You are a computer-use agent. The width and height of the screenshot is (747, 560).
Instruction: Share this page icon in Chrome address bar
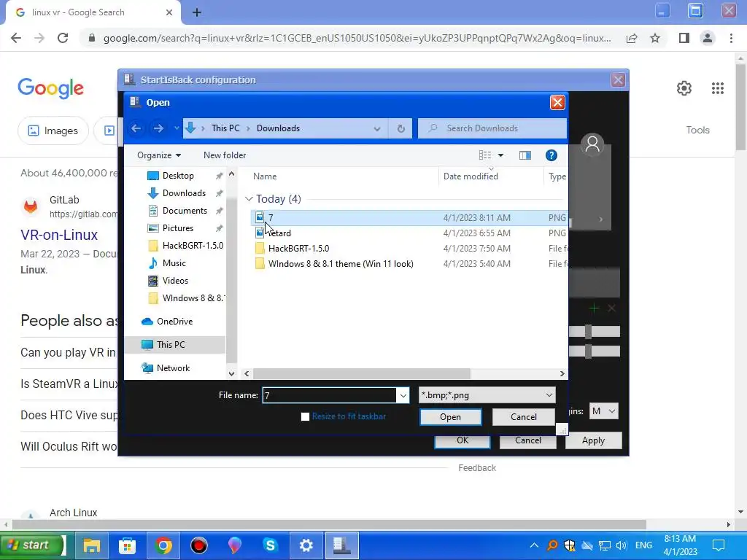632,38
